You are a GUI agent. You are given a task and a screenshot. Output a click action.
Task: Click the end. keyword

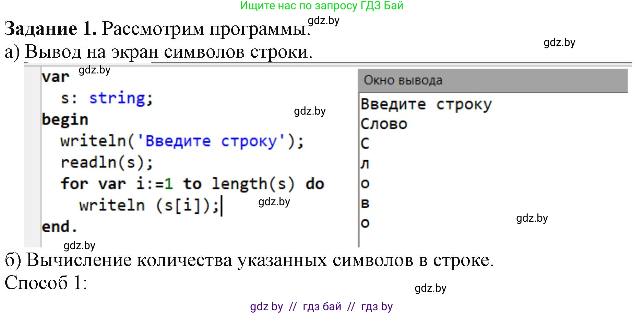point(60,226)
